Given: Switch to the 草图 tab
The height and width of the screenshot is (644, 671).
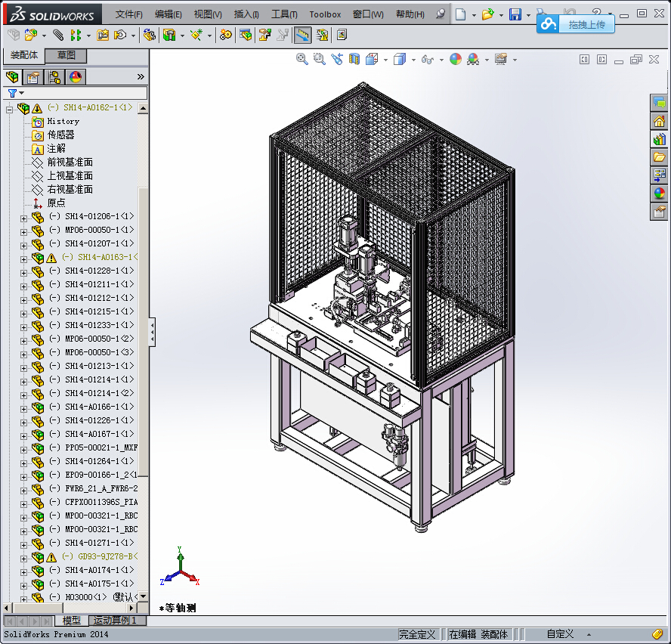Looking at the screenshot, I should [66, 55].
